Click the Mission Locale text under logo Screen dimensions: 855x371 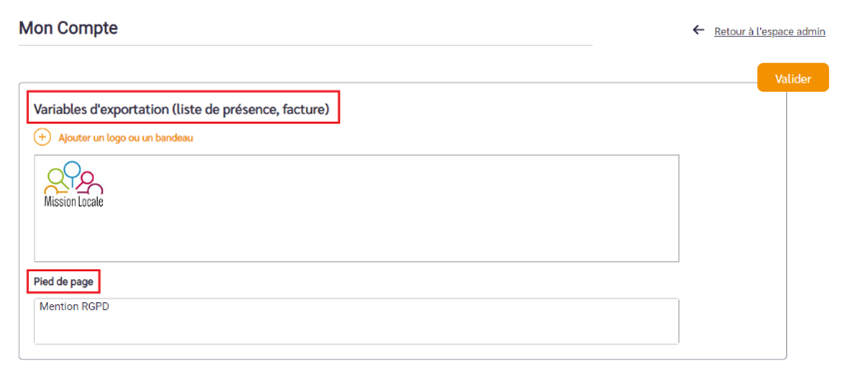point(74,201)
